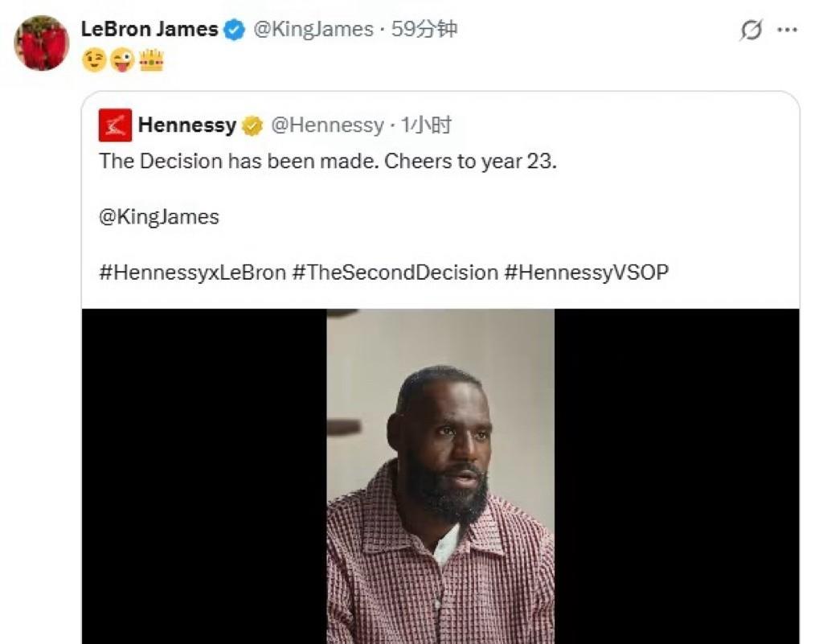Image resolution: width=823 pixels, height=644 pixels.
Task: Open the Hennessy display name in quoted tweet
Action: [186, 125]
